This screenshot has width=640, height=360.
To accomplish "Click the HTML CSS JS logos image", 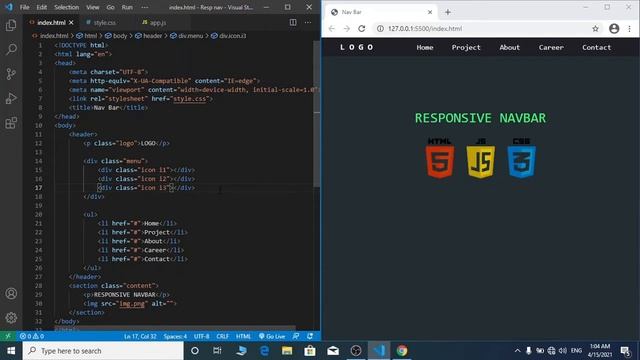I will [x=481, y=158].
